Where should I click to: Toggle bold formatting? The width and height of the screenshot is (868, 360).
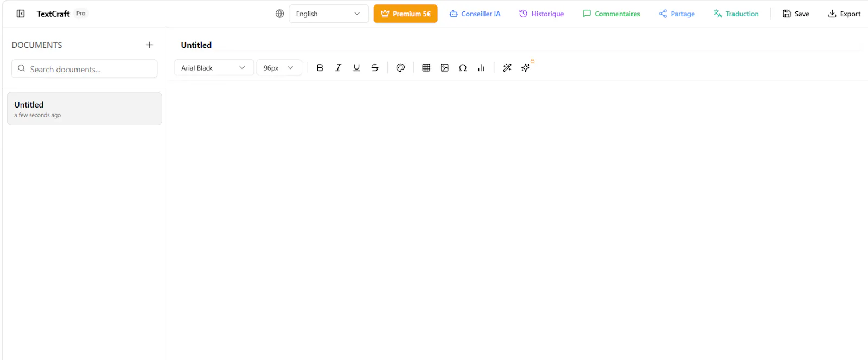coord(320,68)
